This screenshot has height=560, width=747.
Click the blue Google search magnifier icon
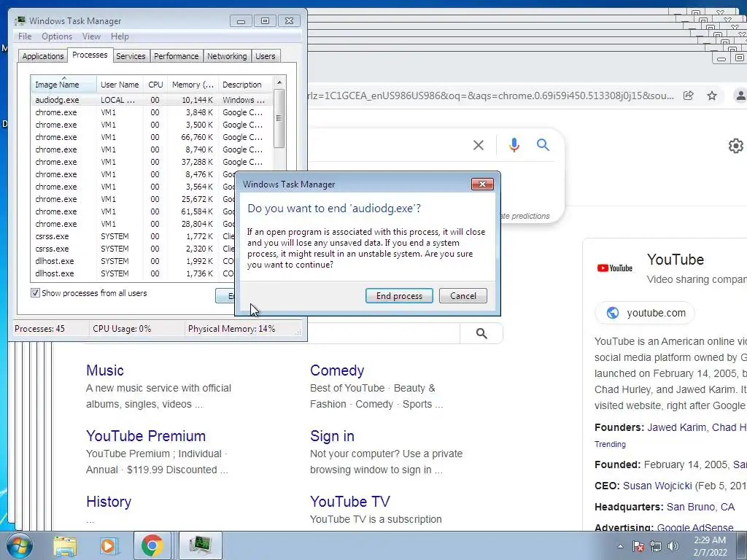543,145
